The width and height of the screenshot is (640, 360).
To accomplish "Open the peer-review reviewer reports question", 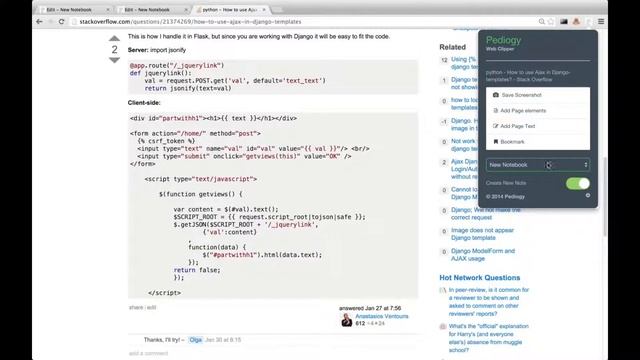I will [489, 302].
